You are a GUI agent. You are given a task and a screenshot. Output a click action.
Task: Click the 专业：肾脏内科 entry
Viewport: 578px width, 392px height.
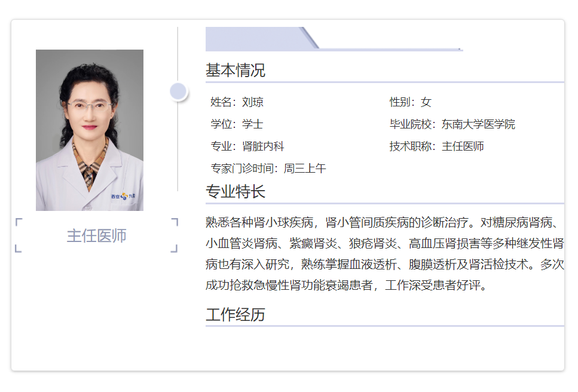(x=247, y=146)
